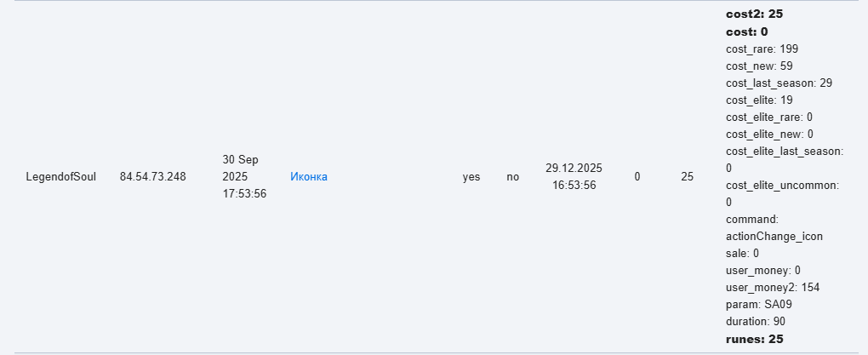Select the IP address 84.54.73.248

(152, 177)
